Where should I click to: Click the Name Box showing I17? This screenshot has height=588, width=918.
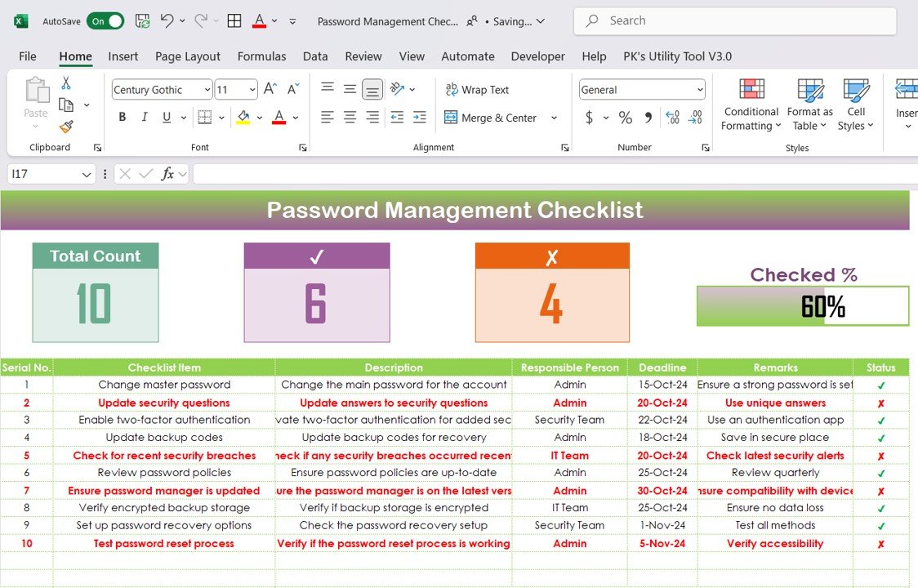click(x=44, y=174)
